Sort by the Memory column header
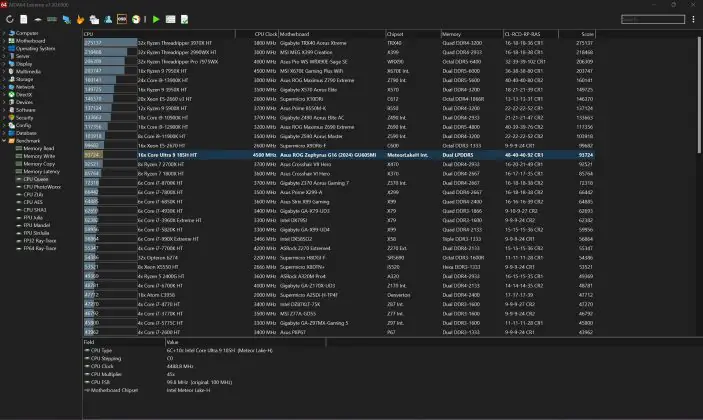703x420 pixels. [472, 34]
